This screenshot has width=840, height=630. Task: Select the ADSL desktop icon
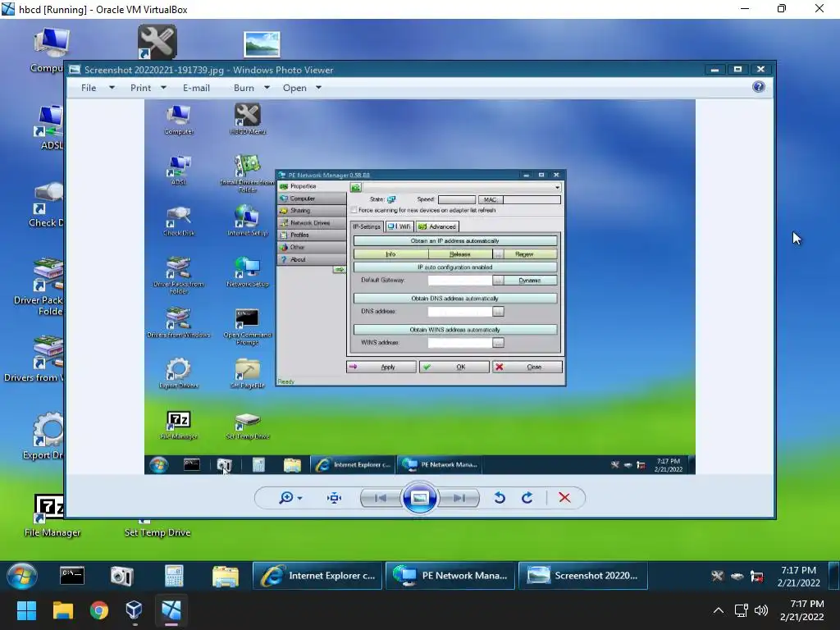49,127
